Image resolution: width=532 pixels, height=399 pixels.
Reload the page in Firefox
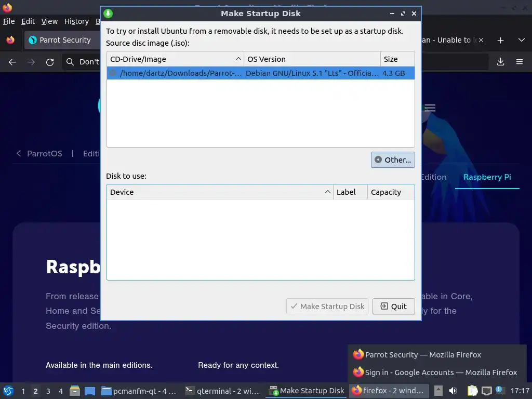click(50, 62)
